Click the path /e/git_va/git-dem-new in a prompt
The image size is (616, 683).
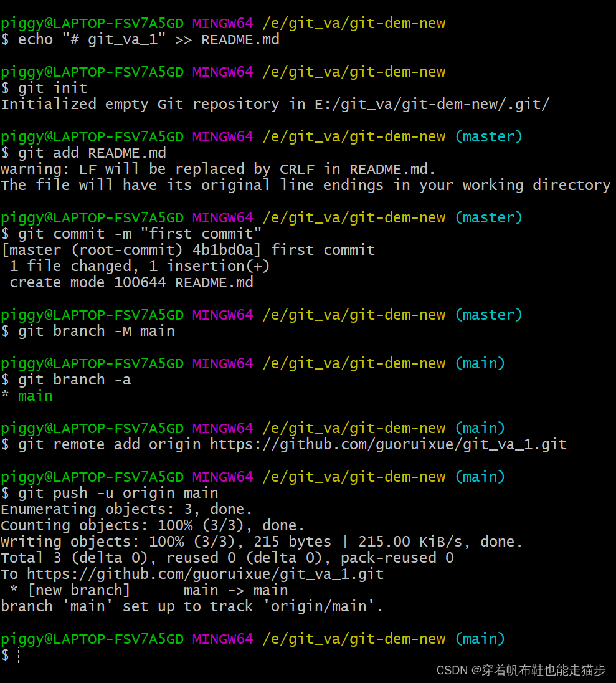click(x=355, y=23)
